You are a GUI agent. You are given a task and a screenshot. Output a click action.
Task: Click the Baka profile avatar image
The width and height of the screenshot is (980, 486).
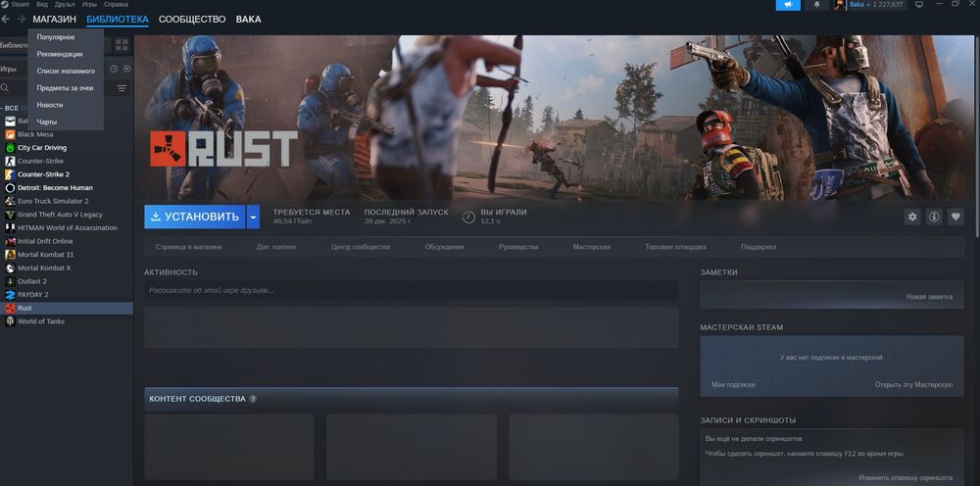[x=840, y=4]
